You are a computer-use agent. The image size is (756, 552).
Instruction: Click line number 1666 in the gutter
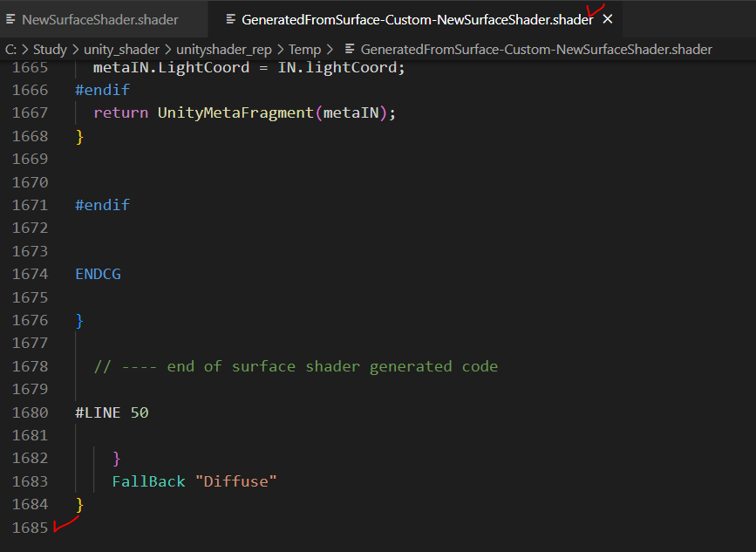30,90
